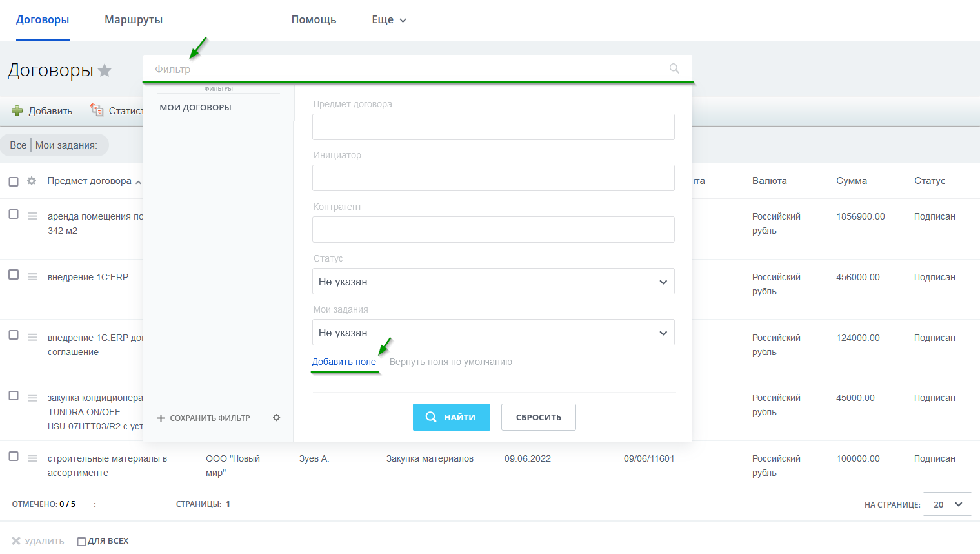
Task: Expand the Статус dropdown in the filter
Action: (x=493, y=282)
